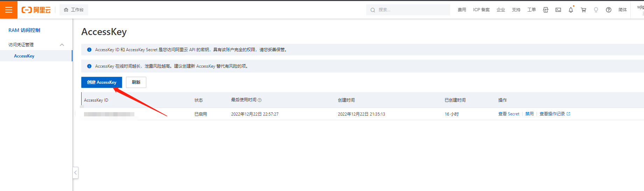Select AccessKey in the sidebar
644x191 pixels.
point(24,56)
